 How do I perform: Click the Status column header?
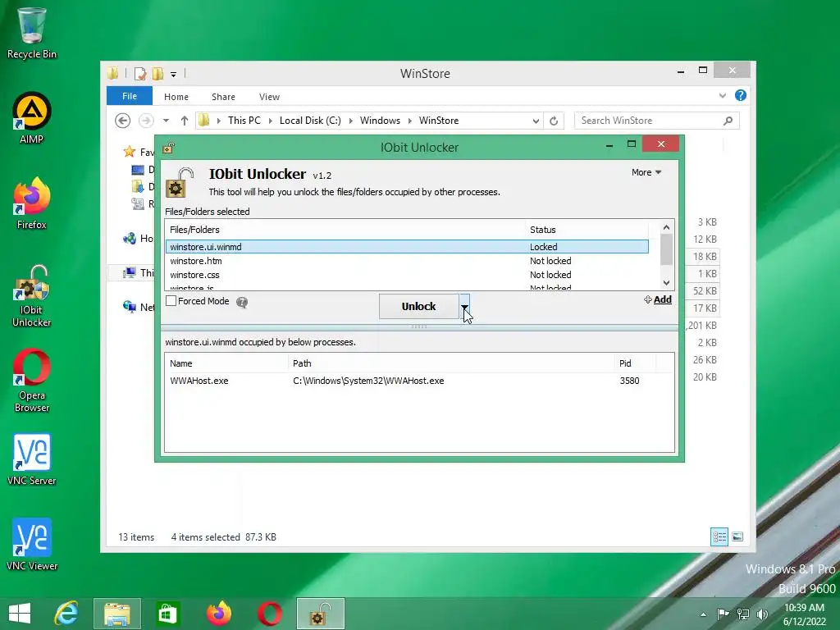point(587,230)
